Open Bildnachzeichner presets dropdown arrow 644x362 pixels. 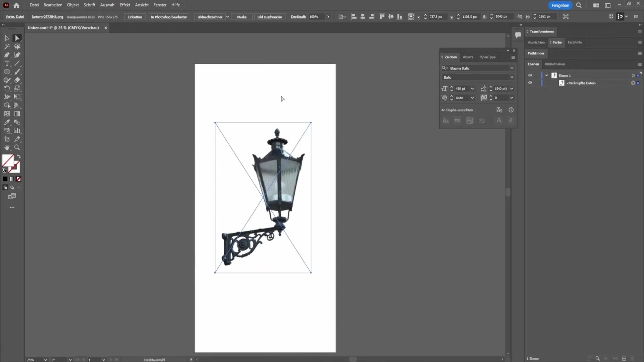(x=227, y=17)
